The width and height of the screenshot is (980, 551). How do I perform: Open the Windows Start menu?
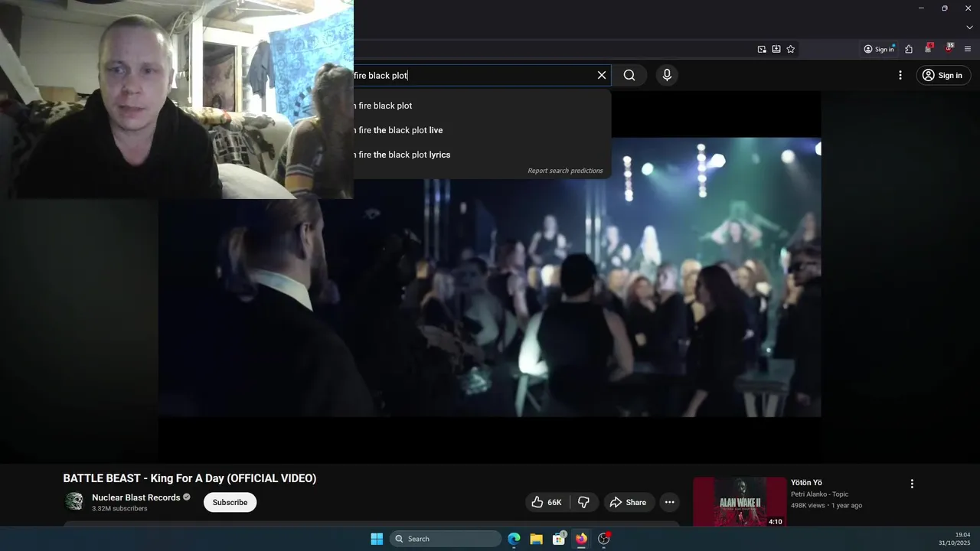point(377,539)
